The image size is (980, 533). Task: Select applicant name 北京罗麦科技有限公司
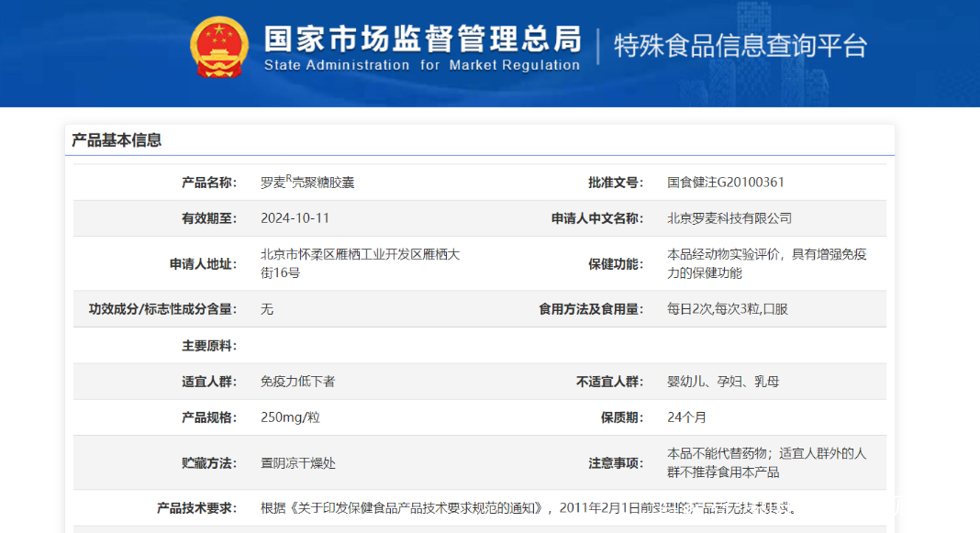point(729,218)
